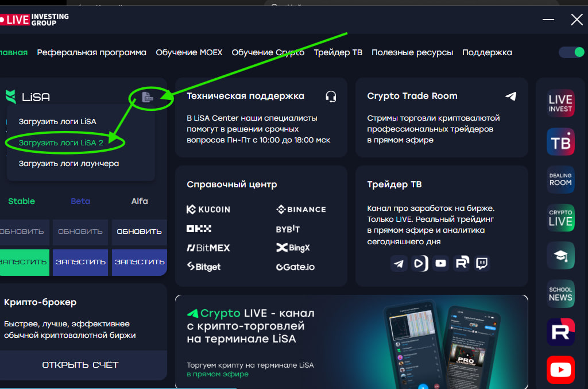Click the Crypto Trade Room card title
Viewport: 588px width, 389px height.
[412, 96]
